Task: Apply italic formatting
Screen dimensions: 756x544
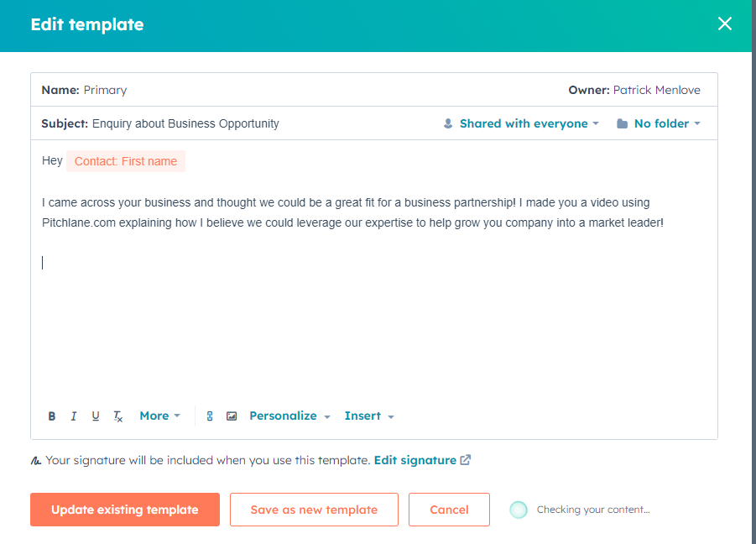Action: (x=73, y=416)
